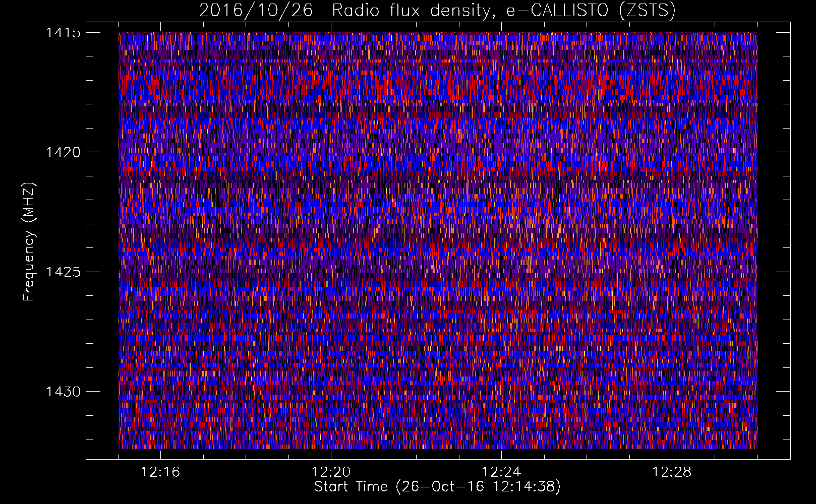
Task: Select the 1415 frequency axis label
Action: (x=63, y=33)
